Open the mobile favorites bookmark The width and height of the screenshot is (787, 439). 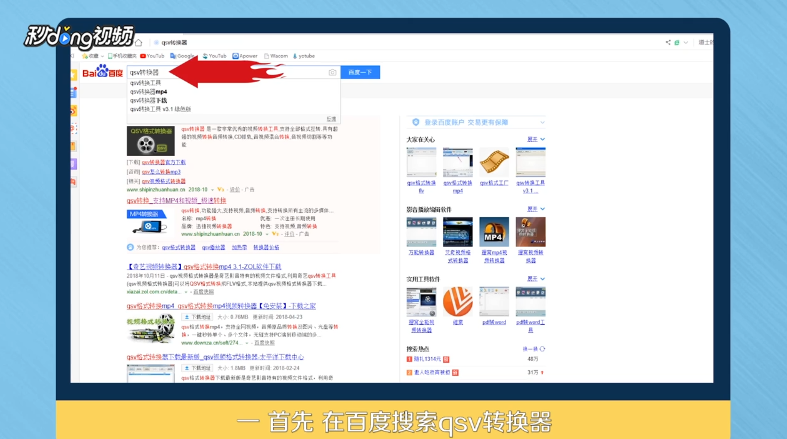(122, 56)
